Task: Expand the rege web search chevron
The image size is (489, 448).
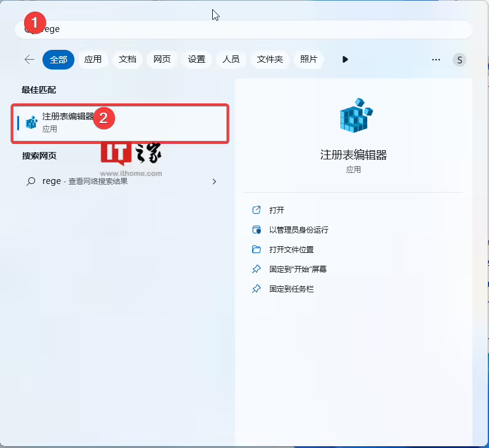Action: pos(214,182)
